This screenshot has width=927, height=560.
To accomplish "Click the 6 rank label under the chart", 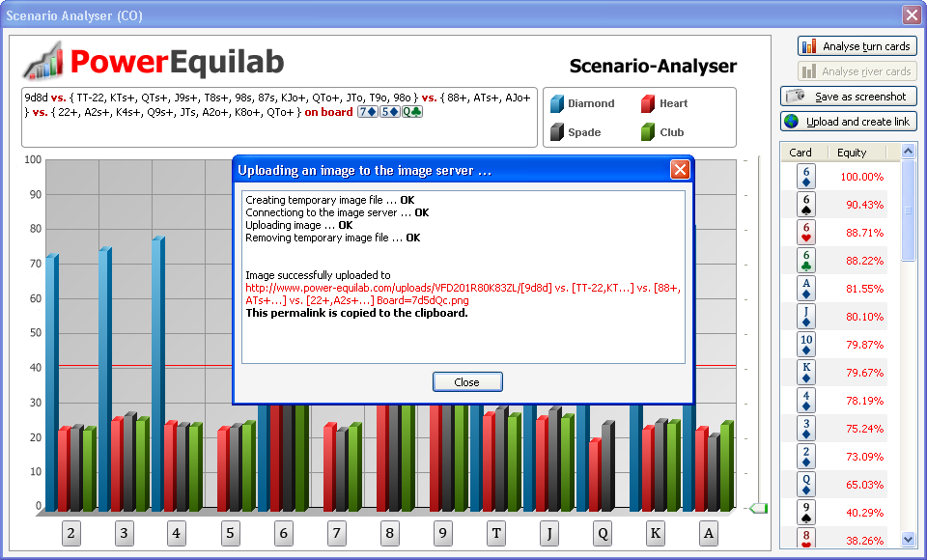I will pos(283,533).
